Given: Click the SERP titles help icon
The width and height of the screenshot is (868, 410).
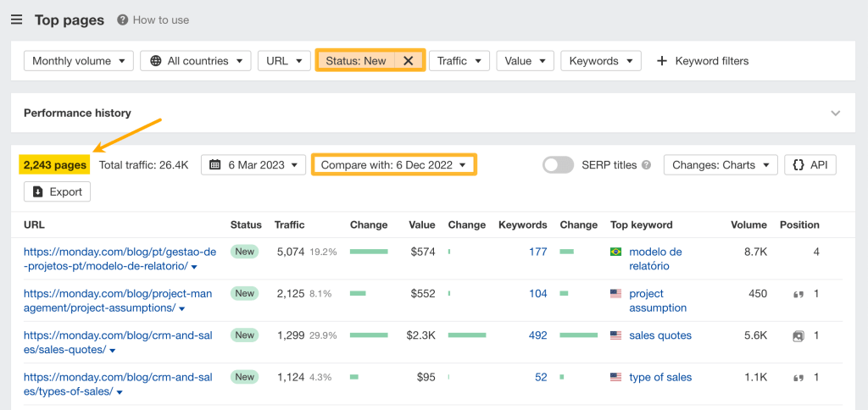Looking at the screenshot, I should pyautogui.click(x=646, y=165).
